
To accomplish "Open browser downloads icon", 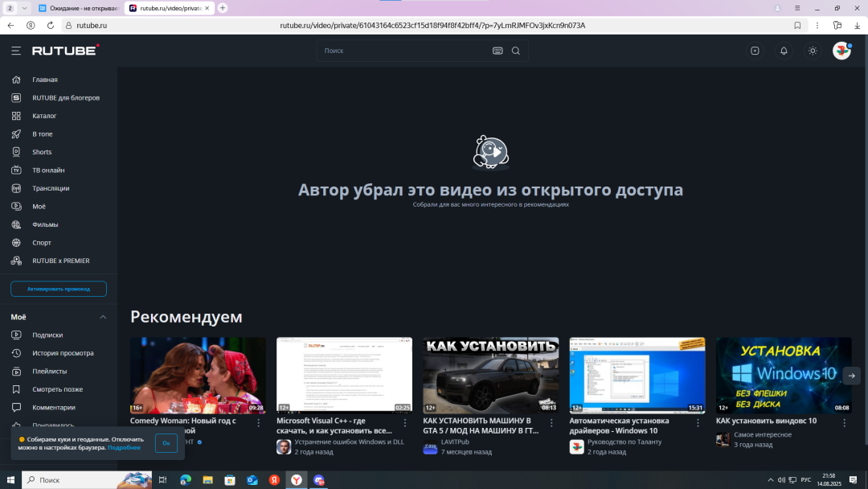I will (x=857, y=26).
